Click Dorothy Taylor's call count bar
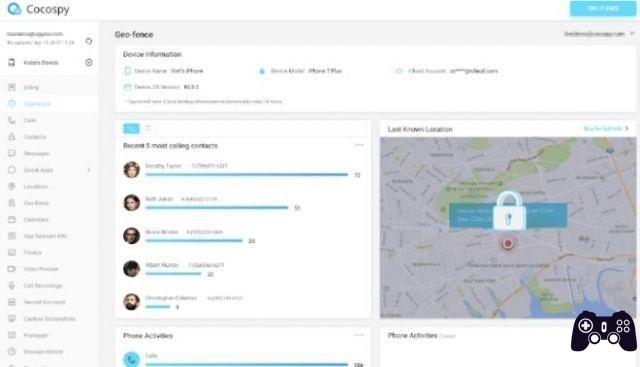This screenshot has height=367, width=640. (247, 175)
